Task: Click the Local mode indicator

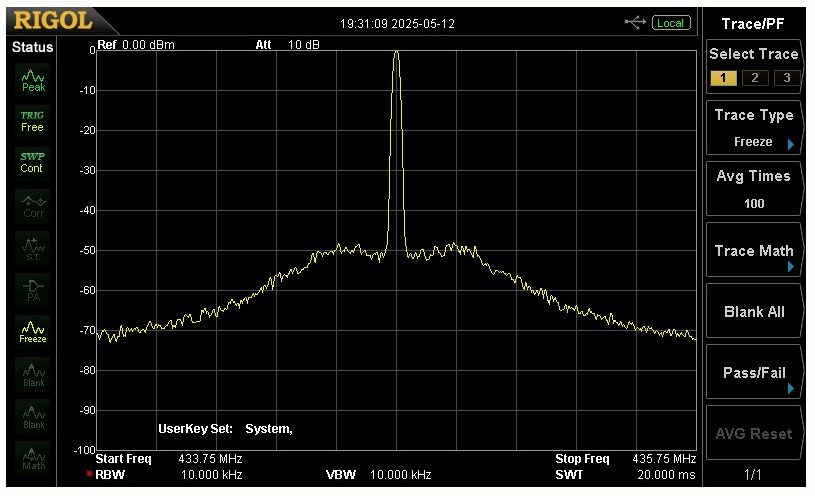Action: [671, 22]
